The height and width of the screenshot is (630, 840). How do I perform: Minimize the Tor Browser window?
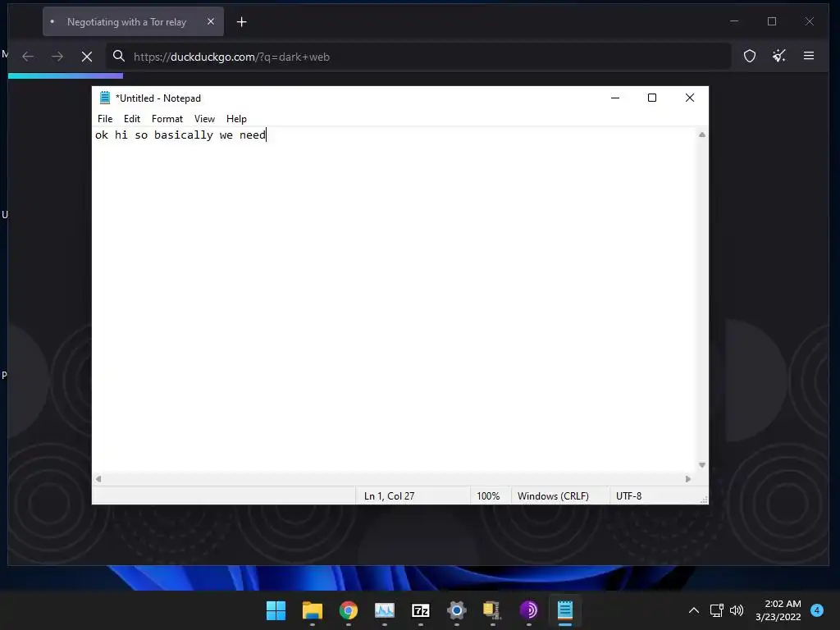pos(734,21)
